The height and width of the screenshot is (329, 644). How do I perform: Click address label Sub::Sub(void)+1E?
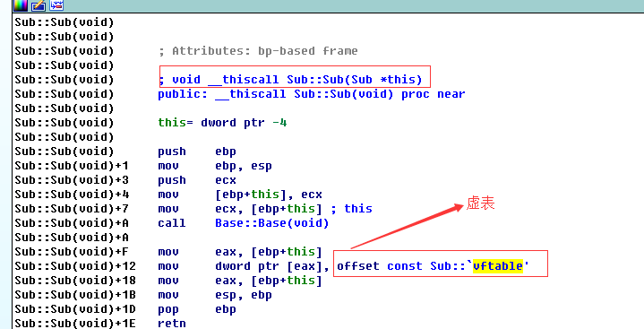tap(75, 324)
